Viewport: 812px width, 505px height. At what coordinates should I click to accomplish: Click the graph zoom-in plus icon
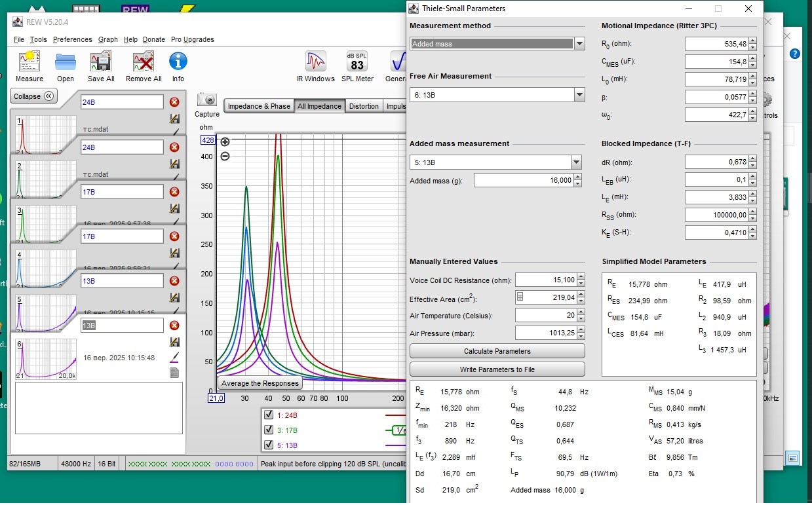coord(225,141)
